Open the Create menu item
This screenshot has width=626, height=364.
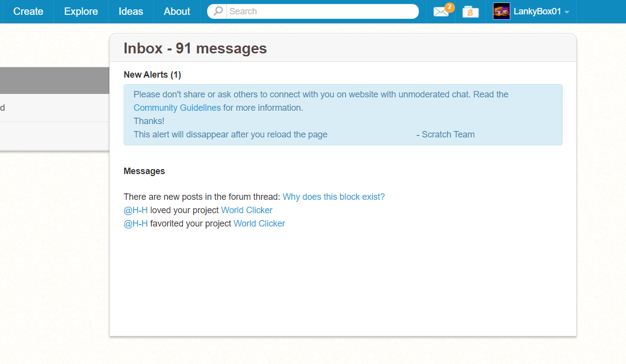[x=28, y=11]
